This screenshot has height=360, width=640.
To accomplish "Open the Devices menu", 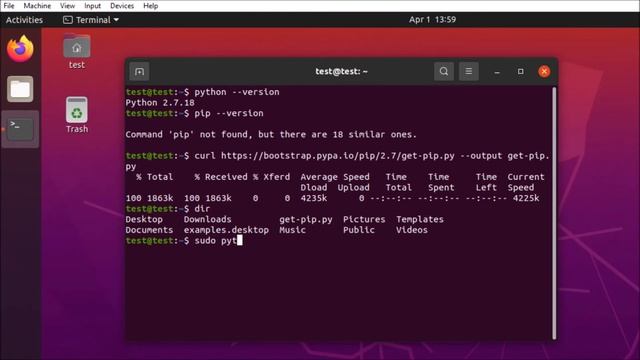I will tap(122, 6).
